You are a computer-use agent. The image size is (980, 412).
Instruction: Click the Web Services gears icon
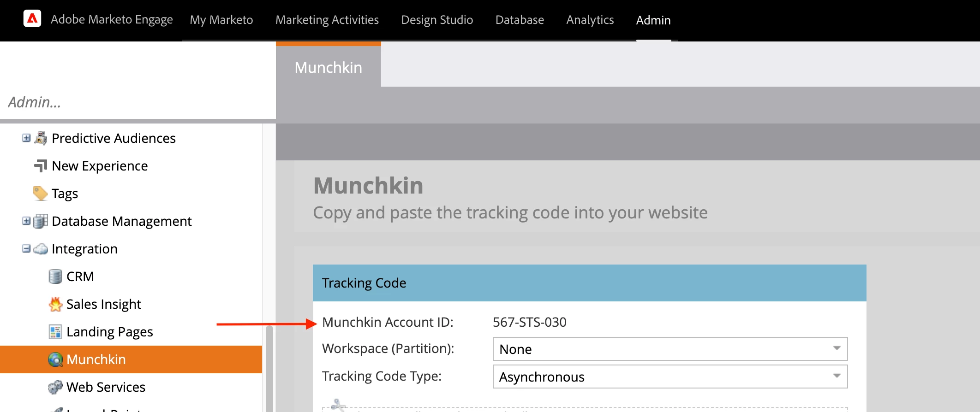(x=55, y=387)
